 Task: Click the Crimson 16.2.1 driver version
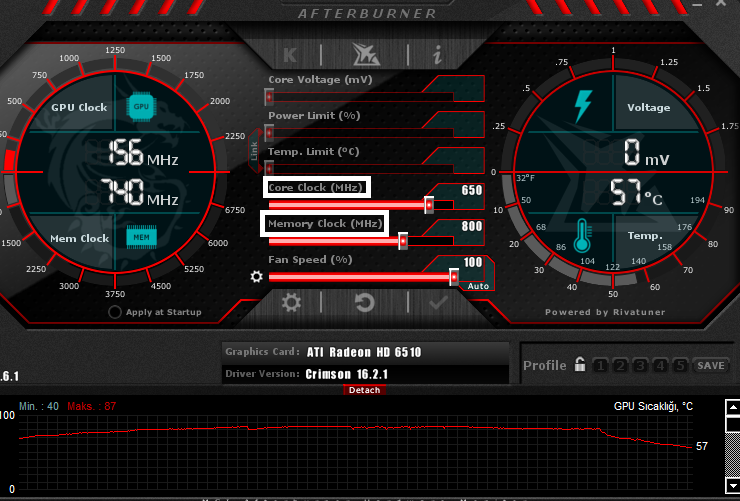[346, 374]
